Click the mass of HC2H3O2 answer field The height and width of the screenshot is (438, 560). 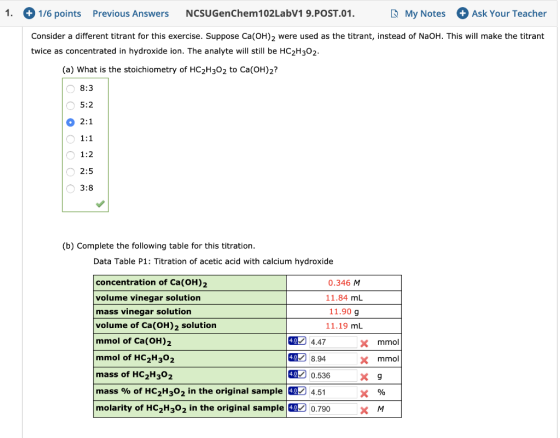[x=333, y=375]
